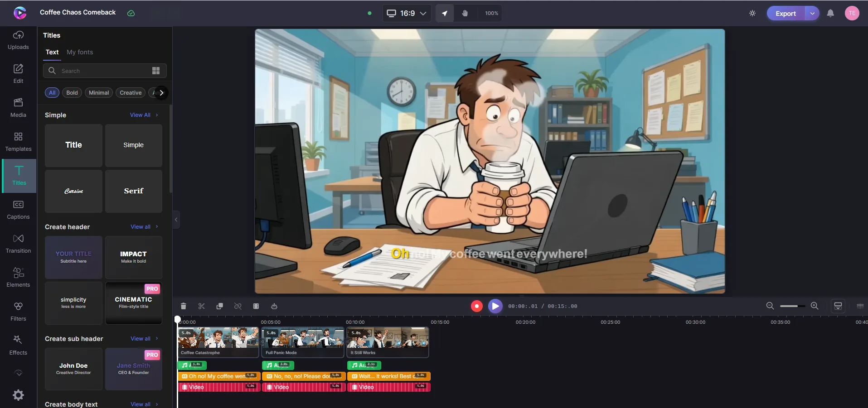Open the Media panel
The width and height of the screenshot is (868, 408).
coord(18,108)
